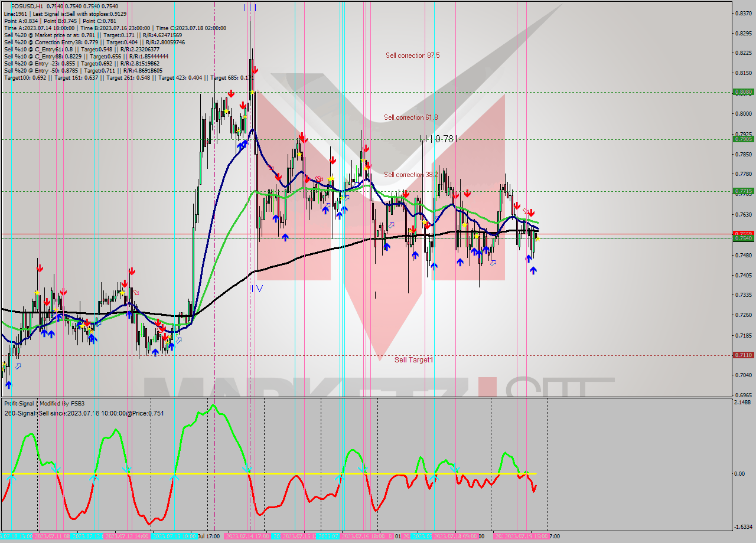The width and height of the screenshot is (756, 543).
Task: Click the Sell correction 87.5 text label
Action: (x=412, y=55)
